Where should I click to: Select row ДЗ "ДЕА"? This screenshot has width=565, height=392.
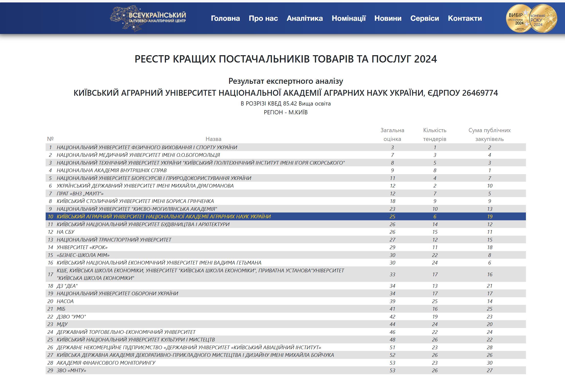click(x=286, y=286)
